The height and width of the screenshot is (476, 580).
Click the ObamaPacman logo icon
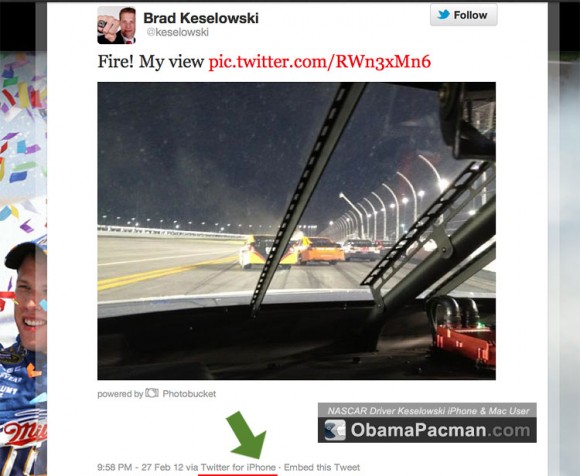point(335,430)
